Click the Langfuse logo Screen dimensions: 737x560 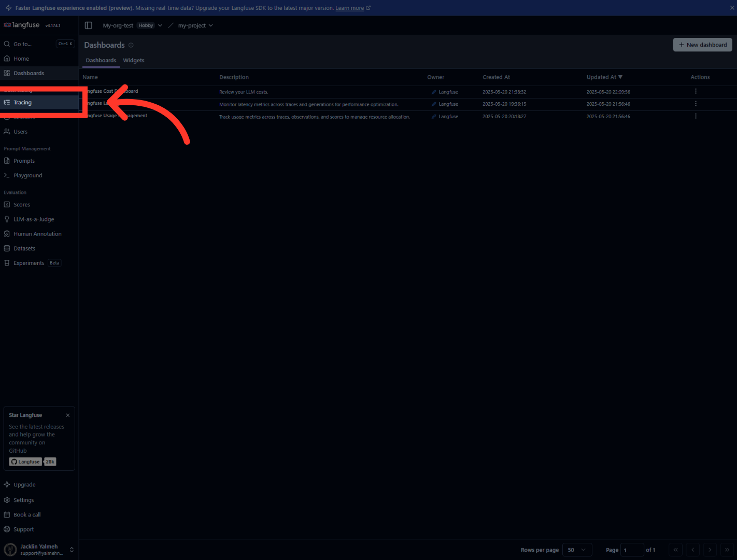[x=22, y=25]
